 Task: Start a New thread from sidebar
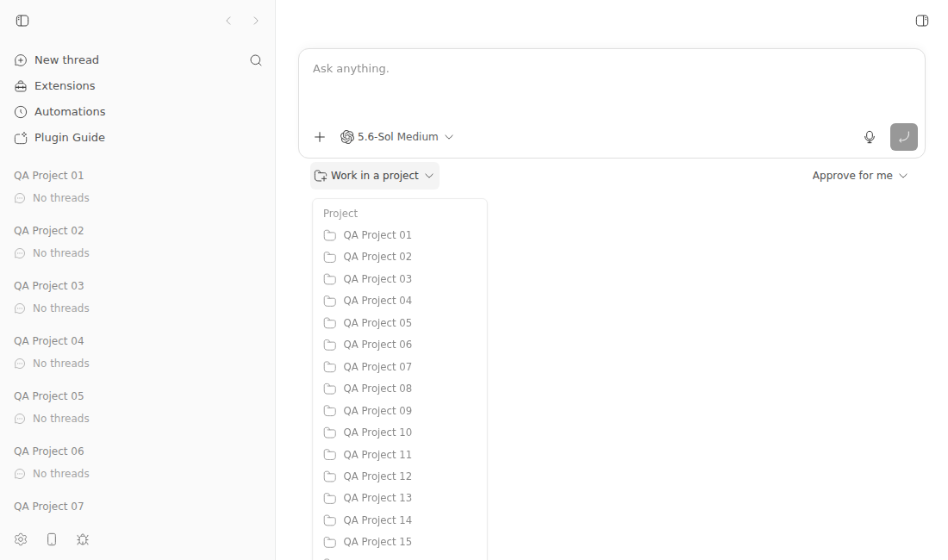[x=66, y=60]
